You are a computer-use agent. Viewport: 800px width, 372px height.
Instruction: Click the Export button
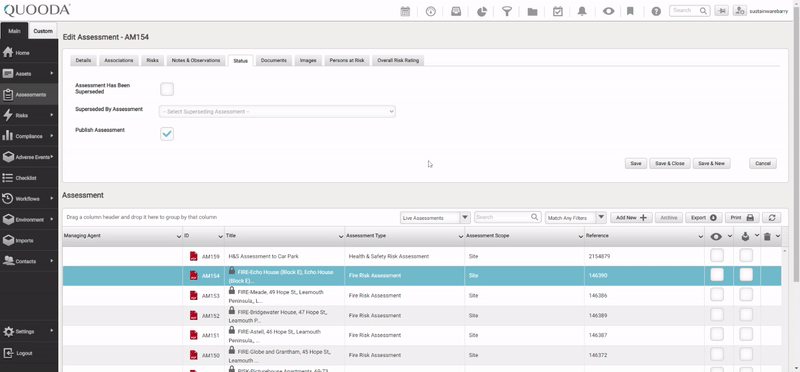coord(704,217)
